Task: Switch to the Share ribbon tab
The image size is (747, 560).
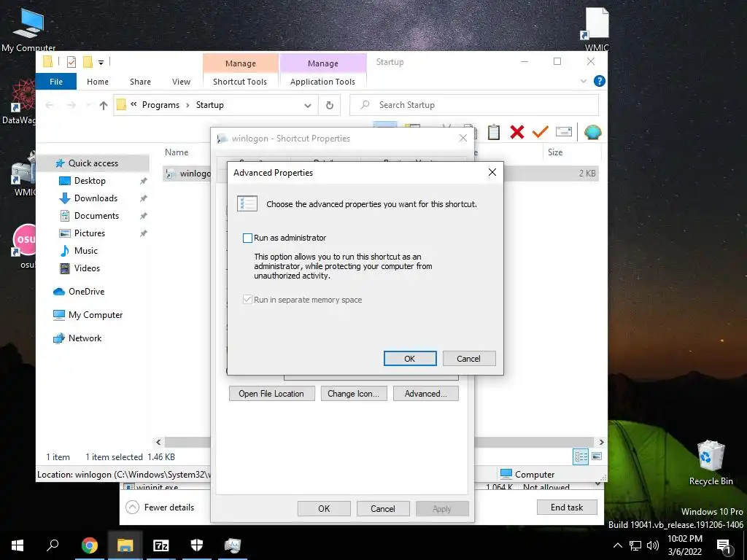Action: 140,82
